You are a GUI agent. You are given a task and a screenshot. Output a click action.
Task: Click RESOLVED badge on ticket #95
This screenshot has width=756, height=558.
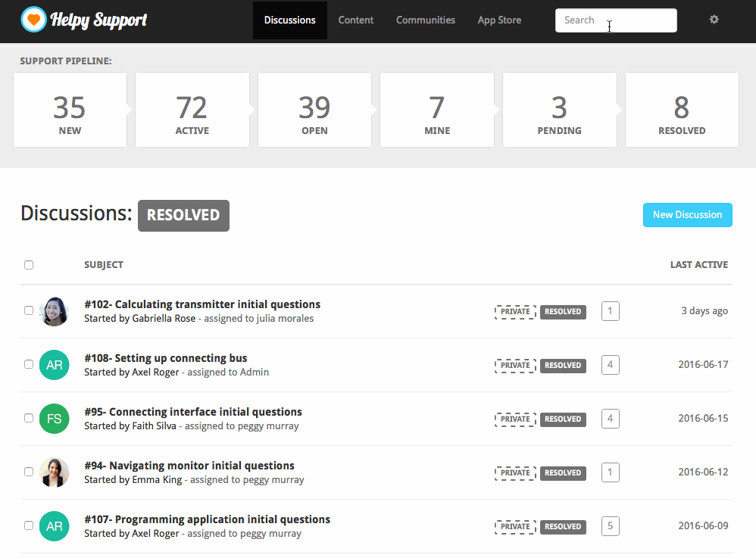pyautogui.click(x=563, y=419)
